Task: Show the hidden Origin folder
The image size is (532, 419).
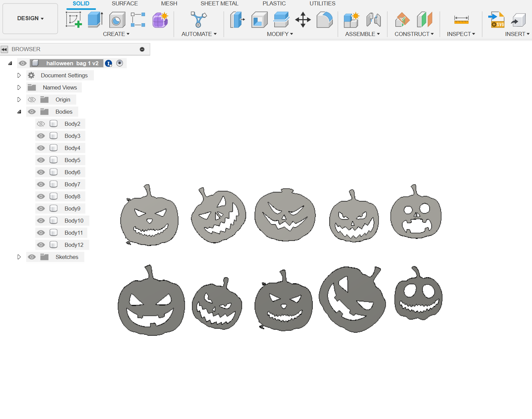Action: tap(32, 100)
